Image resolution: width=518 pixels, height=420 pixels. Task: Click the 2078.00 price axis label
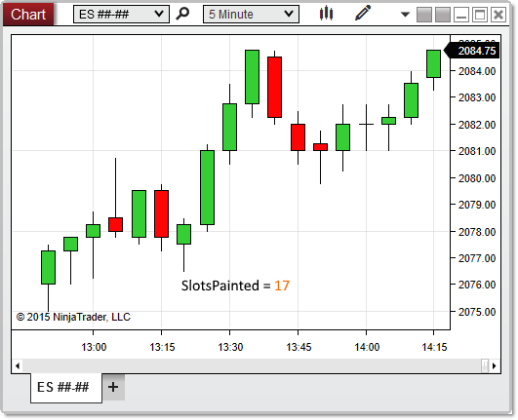click(x=477, y=232)
